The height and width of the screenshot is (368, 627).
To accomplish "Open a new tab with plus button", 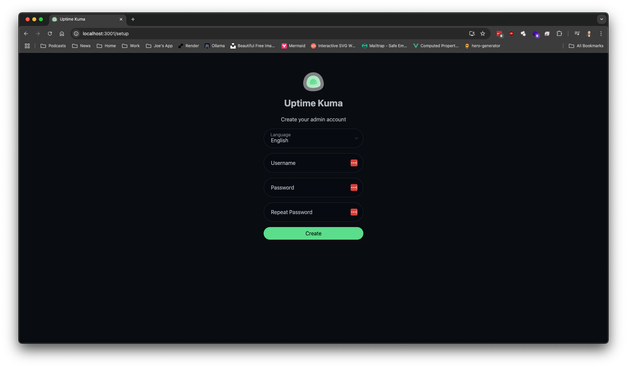I will (x=133, y=19).
